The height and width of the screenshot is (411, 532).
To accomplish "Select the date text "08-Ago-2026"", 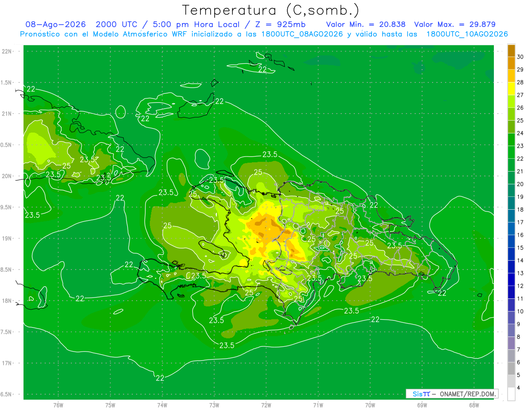I will click(55, 24).
